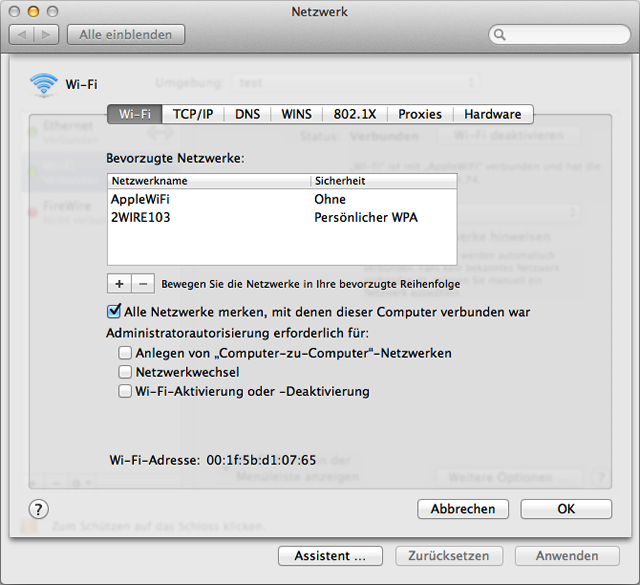Open the DNS tab
640x585 pixels.
tap(247, 114)
